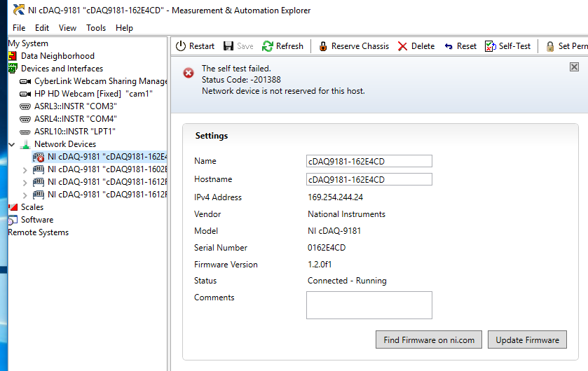Image resolution: width=588 pixels, height=371 pixels.
Task: Click the Reset arrow icon
Action: point(449,46)
